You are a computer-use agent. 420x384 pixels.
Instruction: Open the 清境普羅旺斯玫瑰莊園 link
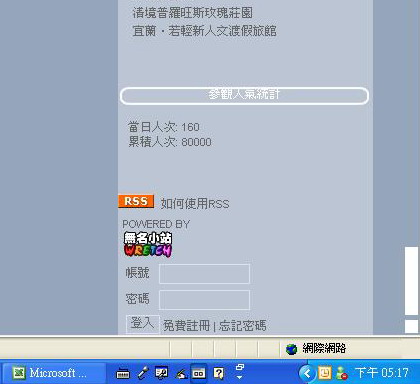click(x=193, y=13)
